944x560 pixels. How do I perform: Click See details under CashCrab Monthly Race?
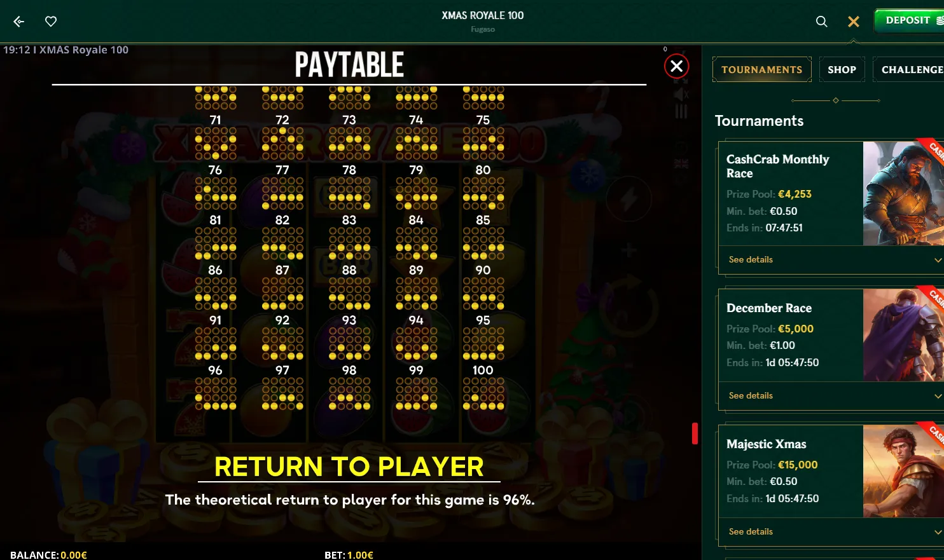pos(751,259)
